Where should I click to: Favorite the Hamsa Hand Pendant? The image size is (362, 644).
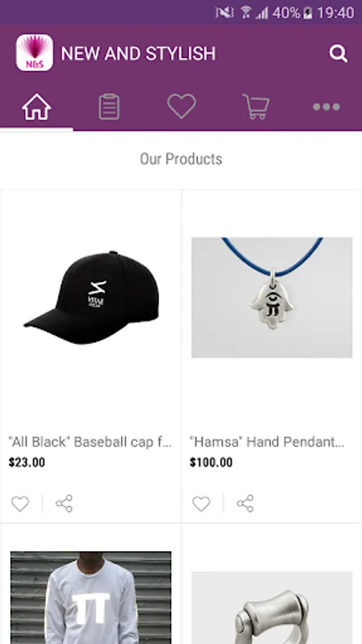click(x=201, y=504)
